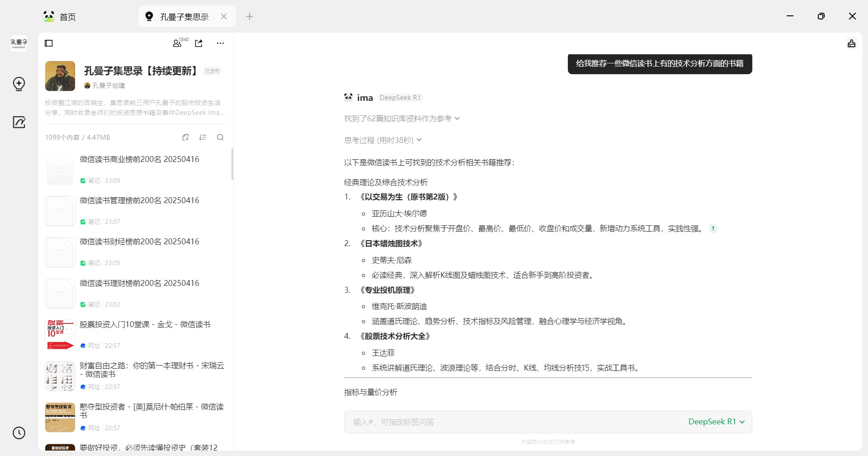The image size is (868, 456).
Task: Open the sort order icon in list header
Action: (203, 138)
